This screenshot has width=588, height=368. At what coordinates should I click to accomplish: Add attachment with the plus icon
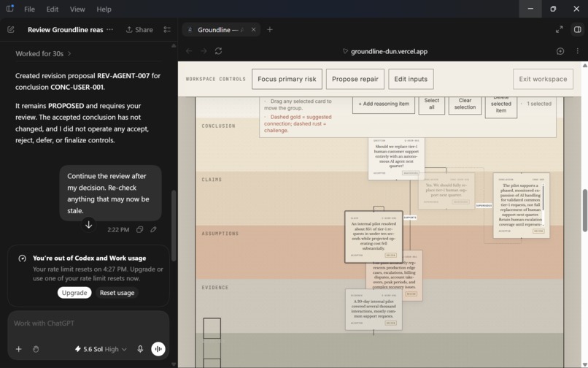tap(19, 349)
